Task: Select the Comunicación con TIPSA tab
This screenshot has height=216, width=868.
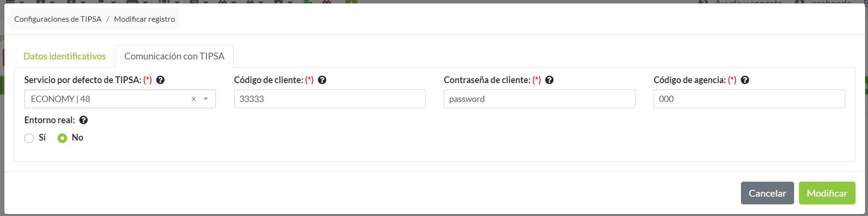Action: (174, 57)
